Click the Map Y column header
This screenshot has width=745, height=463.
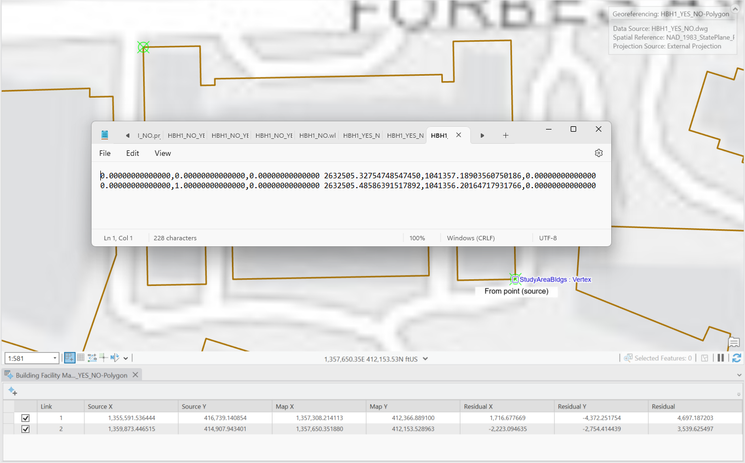414,406
